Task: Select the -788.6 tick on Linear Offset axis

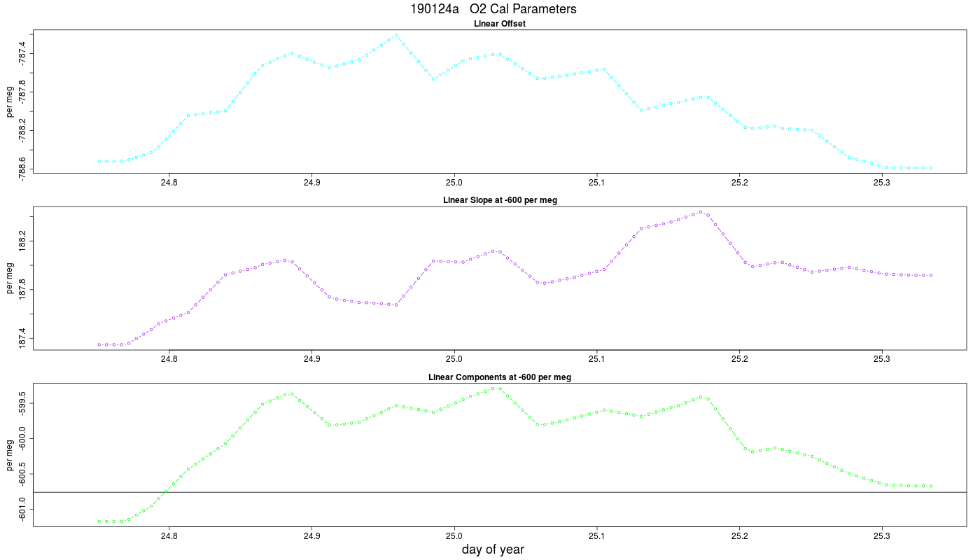Action: click(x=23, y=169)
